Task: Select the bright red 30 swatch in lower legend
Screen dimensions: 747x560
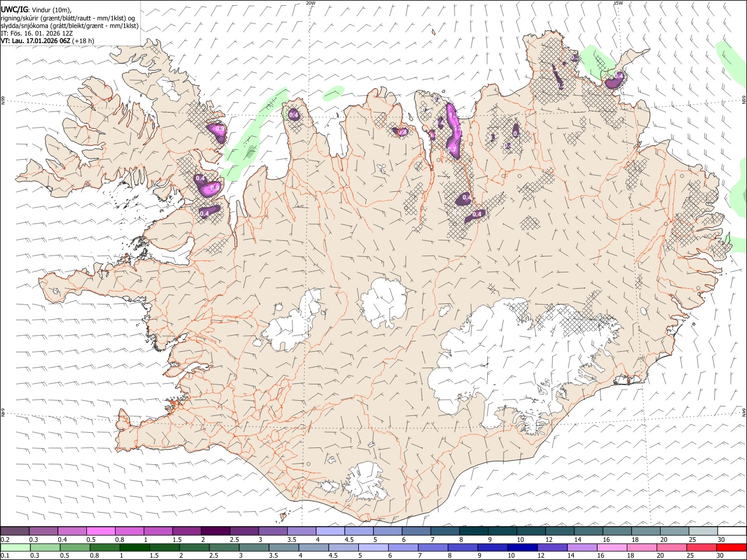Action: point(732,547)
